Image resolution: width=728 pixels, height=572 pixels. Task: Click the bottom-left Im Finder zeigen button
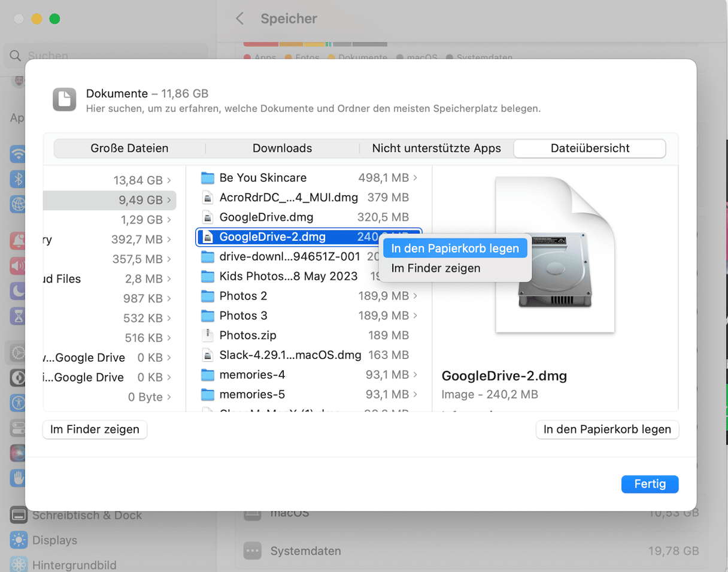tap(95, 429)
